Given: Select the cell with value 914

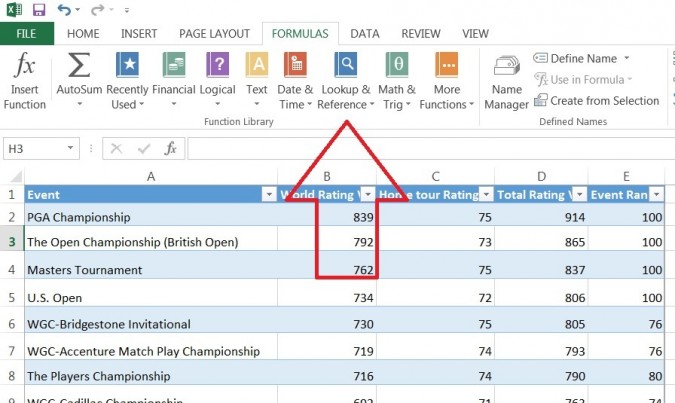Looking at the screenshot, I should (541, 217).
